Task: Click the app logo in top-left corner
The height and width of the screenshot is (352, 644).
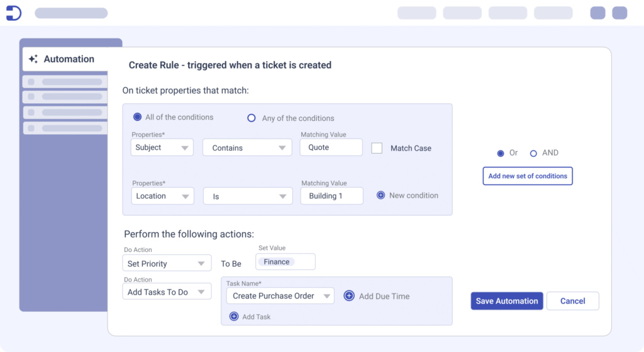Action: [x=13, y=13]
